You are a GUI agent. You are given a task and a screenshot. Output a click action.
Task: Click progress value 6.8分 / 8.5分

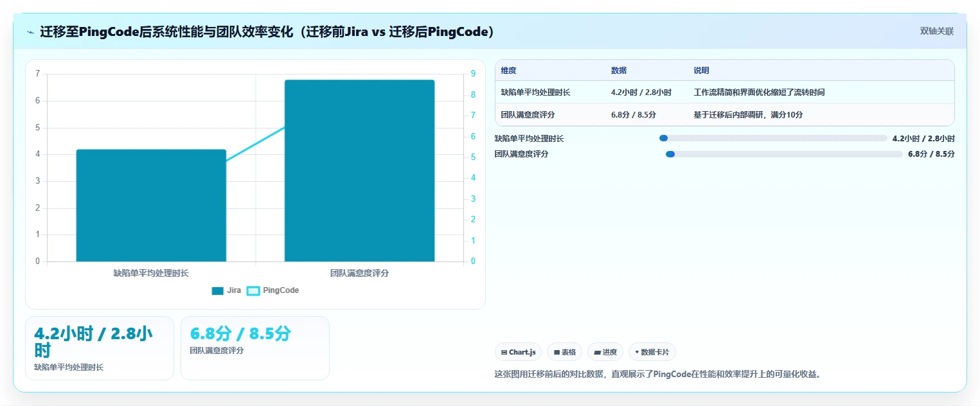pyautogui.click(x=931, y=154)
